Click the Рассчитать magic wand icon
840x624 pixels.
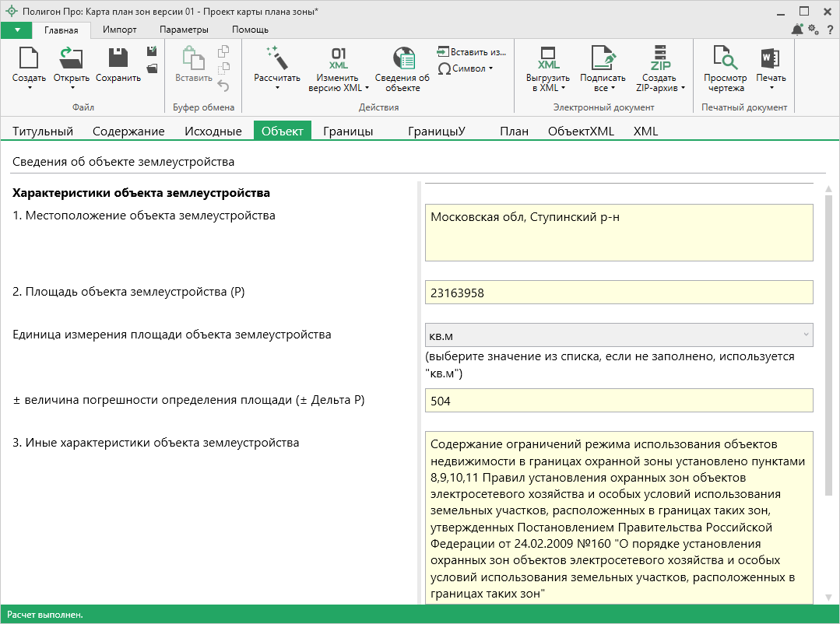(276, 58)
